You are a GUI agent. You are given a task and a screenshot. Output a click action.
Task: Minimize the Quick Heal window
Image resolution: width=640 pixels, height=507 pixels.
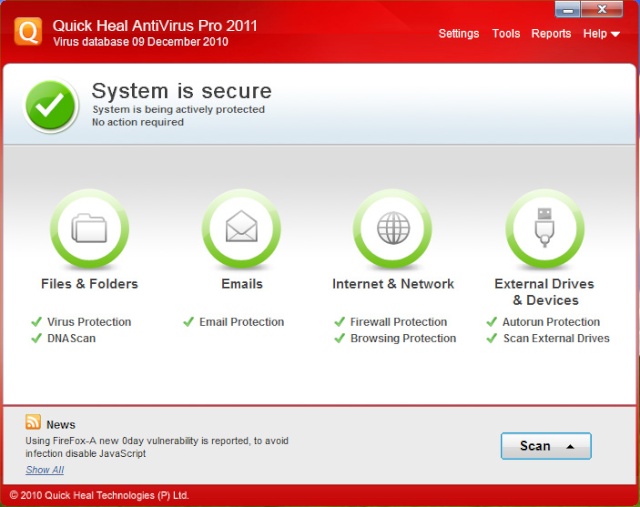click(x=567, y=10)
